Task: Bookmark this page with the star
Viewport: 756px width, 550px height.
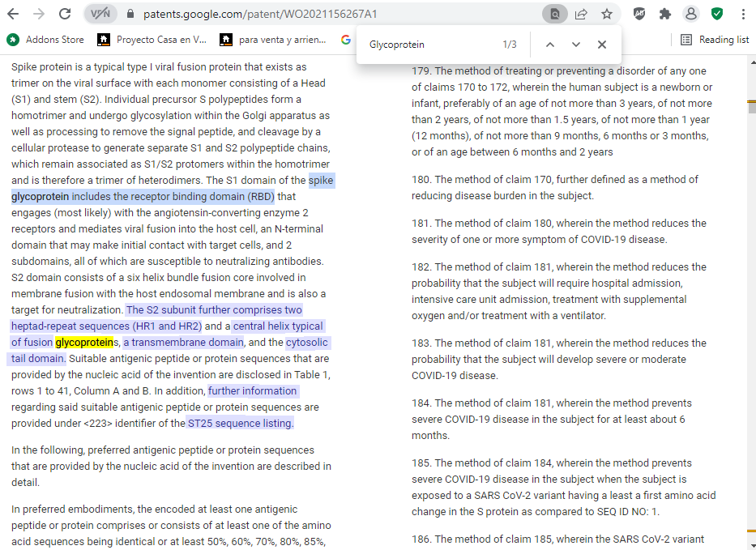Action: click(606, 14)
